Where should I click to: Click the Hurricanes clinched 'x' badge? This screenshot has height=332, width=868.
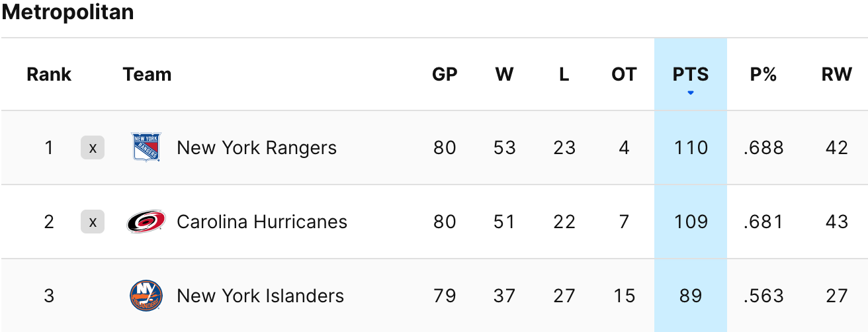pyautogui.click(x=93, y=222)
